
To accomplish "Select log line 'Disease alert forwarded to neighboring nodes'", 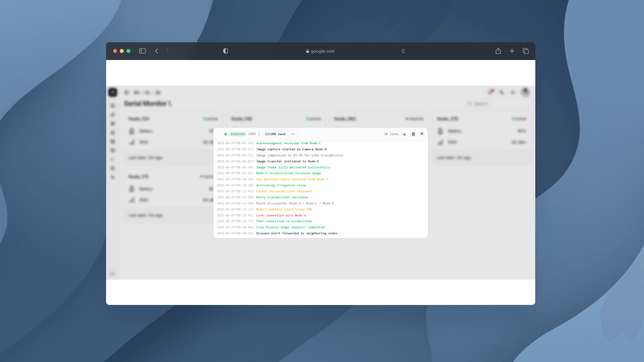I will [x=297, y=233].
